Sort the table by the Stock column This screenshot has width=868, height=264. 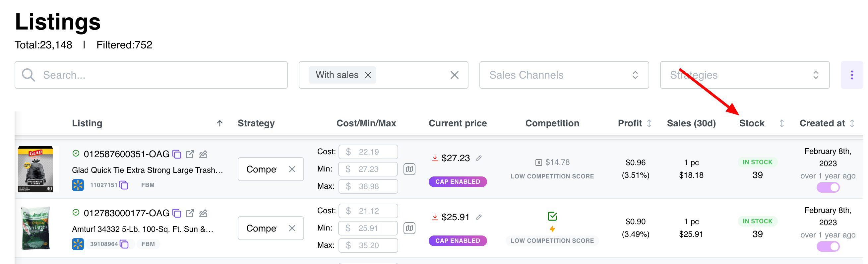[781, 123]
